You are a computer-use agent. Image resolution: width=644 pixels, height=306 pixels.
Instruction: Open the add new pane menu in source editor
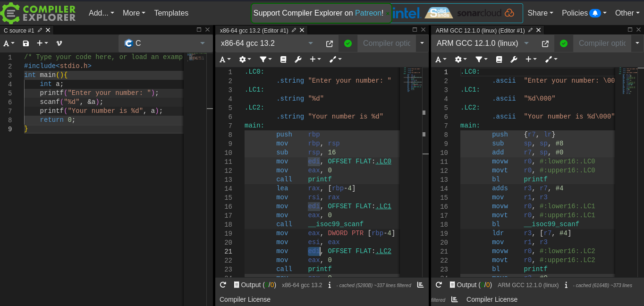42,43
